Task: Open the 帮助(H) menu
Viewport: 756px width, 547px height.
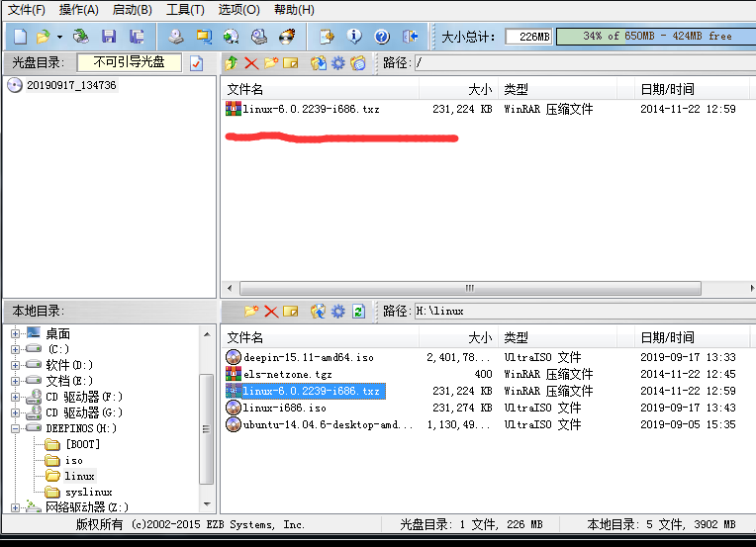Action: [x=294, y=10]
